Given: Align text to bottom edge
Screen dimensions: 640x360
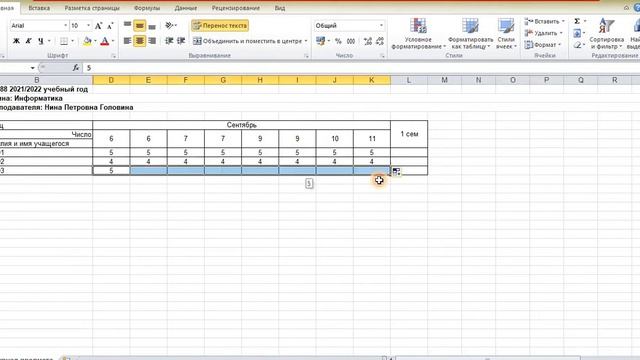Looking at the screenshot, I should point(152,26).
